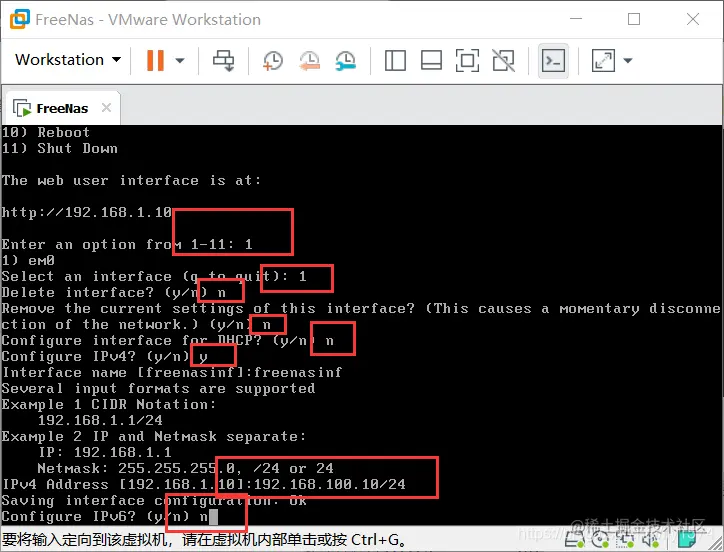
Task: Minimize the VMware Workstation window
Action: [576, 19]
